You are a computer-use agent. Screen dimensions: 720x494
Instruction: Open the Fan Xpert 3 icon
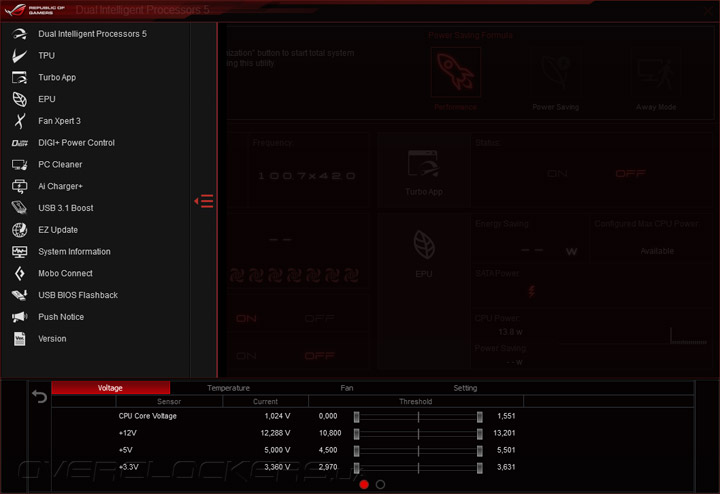[19, 121]
